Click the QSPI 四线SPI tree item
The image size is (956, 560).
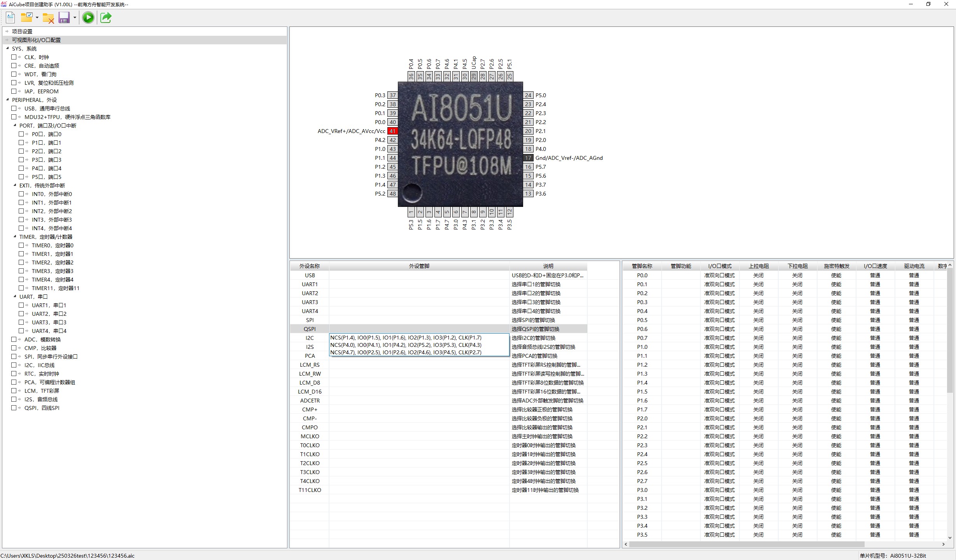coord(42,408)
